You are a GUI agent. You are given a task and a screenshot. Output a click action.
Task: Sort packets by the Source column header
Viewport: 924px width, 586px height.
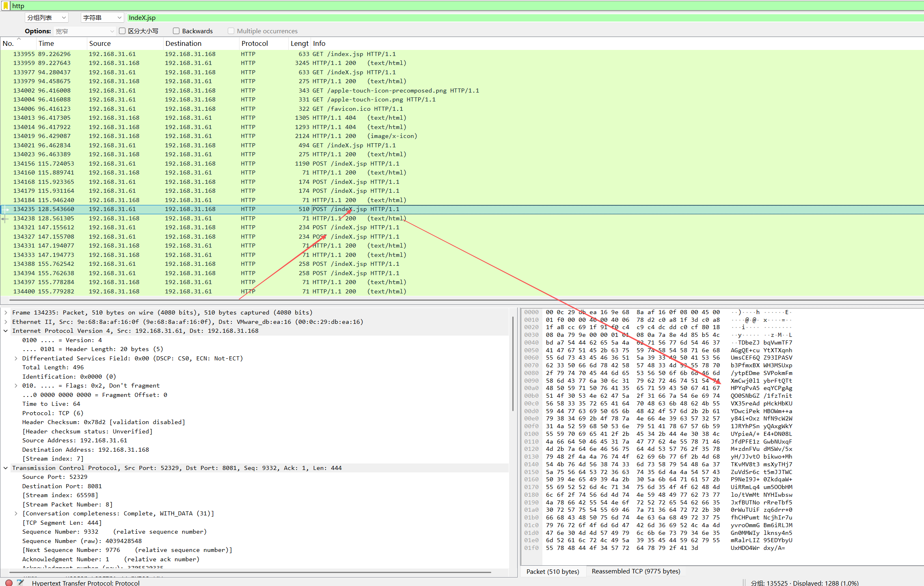pyautogui.click(x=100, y=43)
